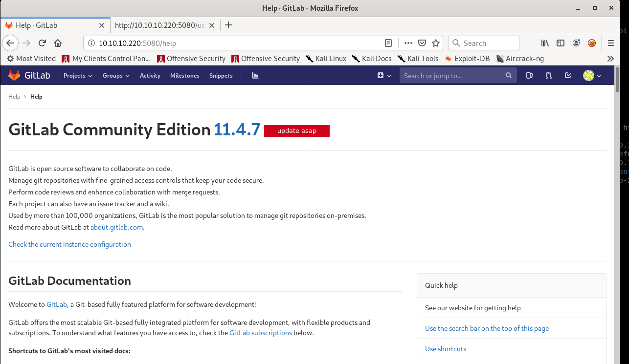Open Most Visited bookmarks folder
629x364 pixels.
[x=31, y=59]
